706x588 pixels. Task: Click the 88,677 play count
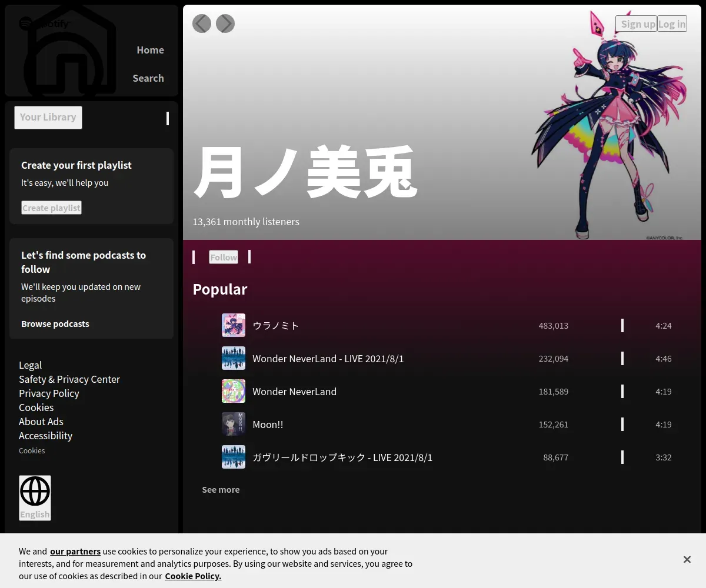coord(556,457)
